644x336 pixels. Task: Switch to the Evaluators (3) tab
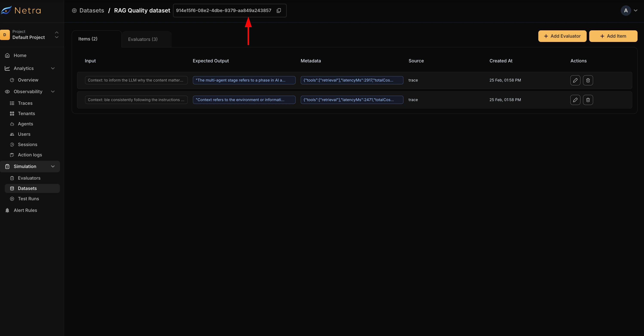tap(143, 39)
